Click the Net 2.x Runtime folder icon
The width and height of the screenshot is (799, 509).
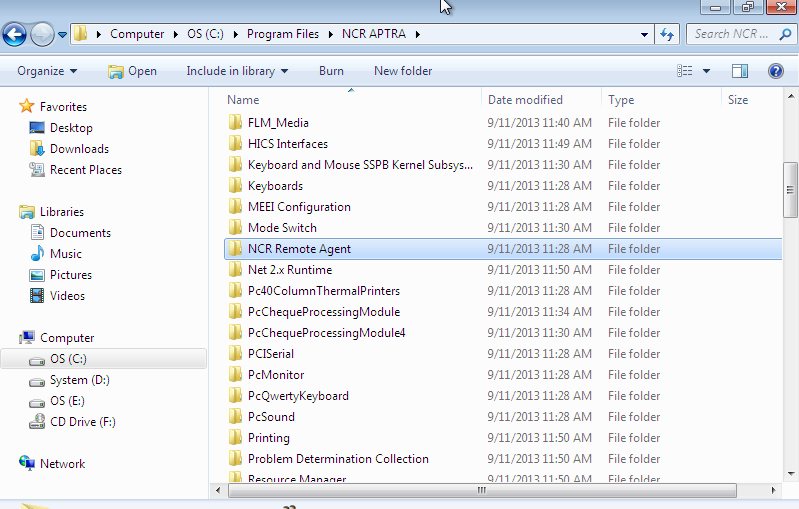(x=235, y=269)
